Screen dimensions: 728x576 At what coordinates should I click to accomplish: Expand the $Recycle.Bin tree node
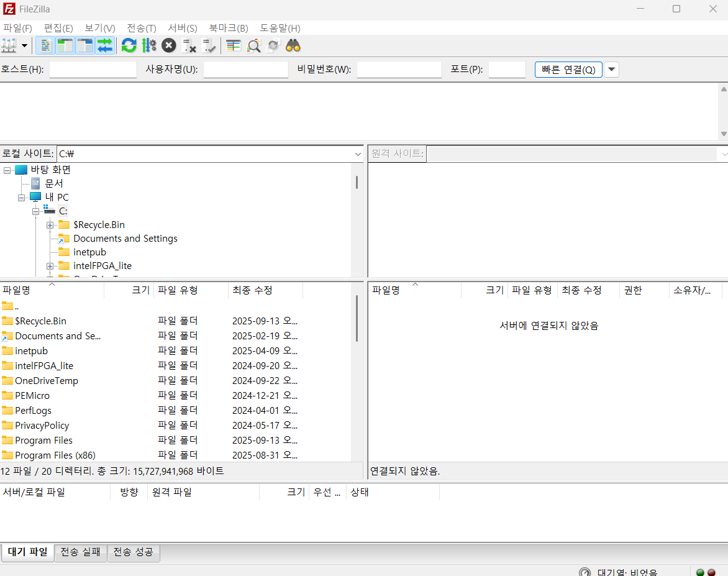point(50,226)
